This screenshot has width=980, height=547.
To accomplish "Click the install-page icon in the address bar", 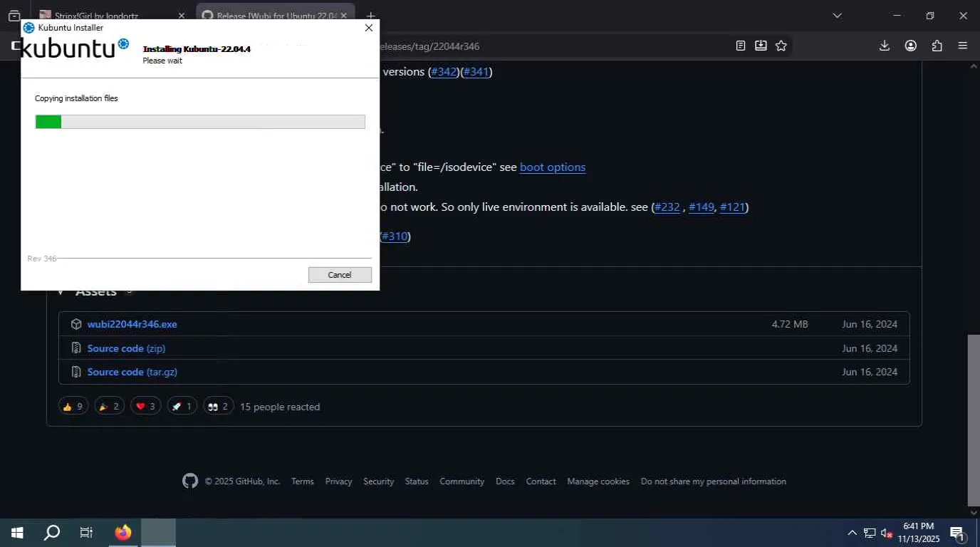I will (761, 46).
